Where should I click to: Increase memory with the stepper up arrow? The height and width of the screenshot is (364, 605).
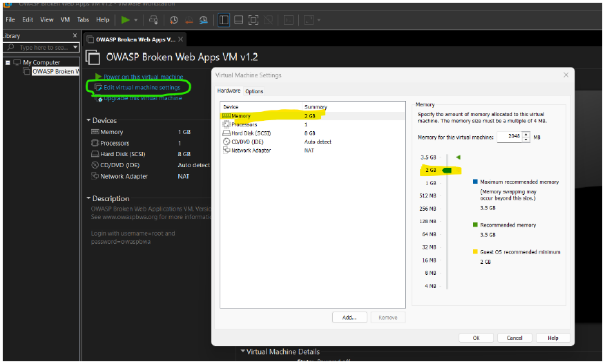click(526, 134)
